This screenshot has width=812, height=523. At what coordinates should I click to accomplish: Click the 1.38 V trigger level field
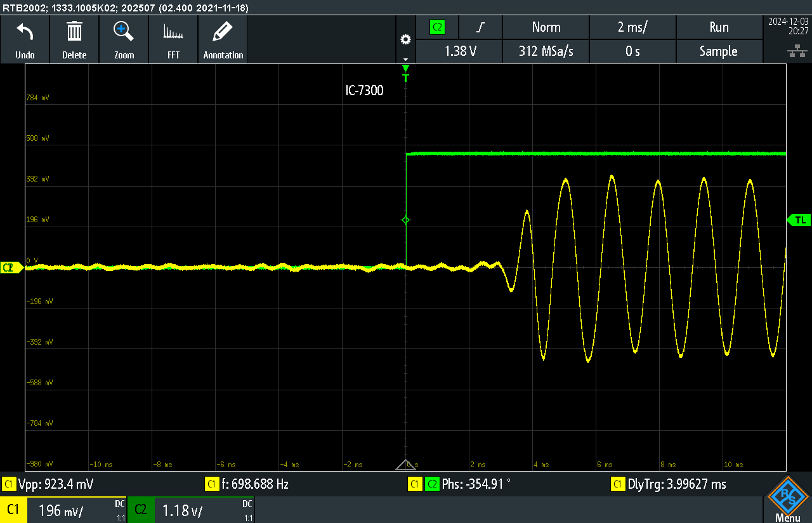click(459, 51)
